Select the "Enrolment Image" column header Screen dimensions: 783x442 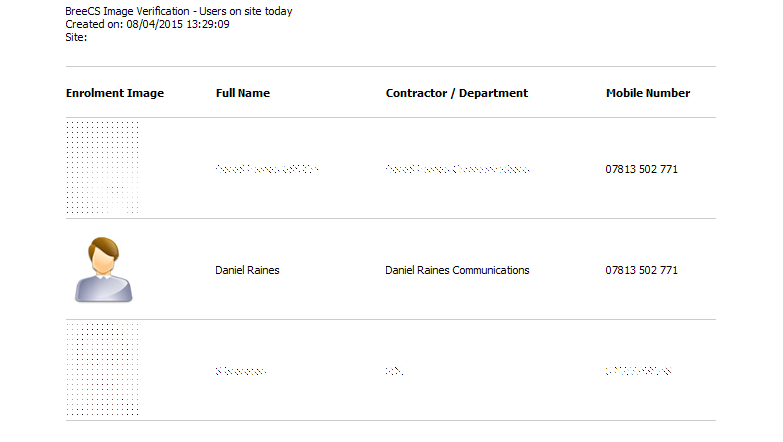tap(115, 93)
